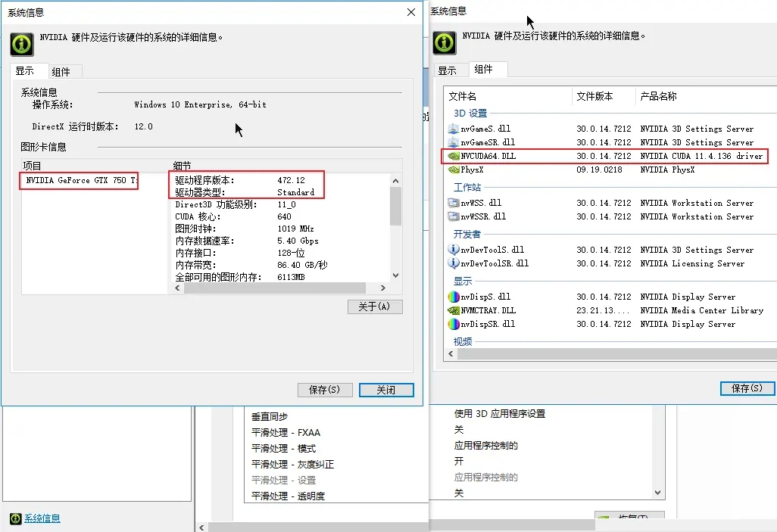Image resolution: width=777 pixels, height=532 pixels.
Task: Click 保存(S) button in right dialog
Action: pyautogui.click(x=747, y=388)
